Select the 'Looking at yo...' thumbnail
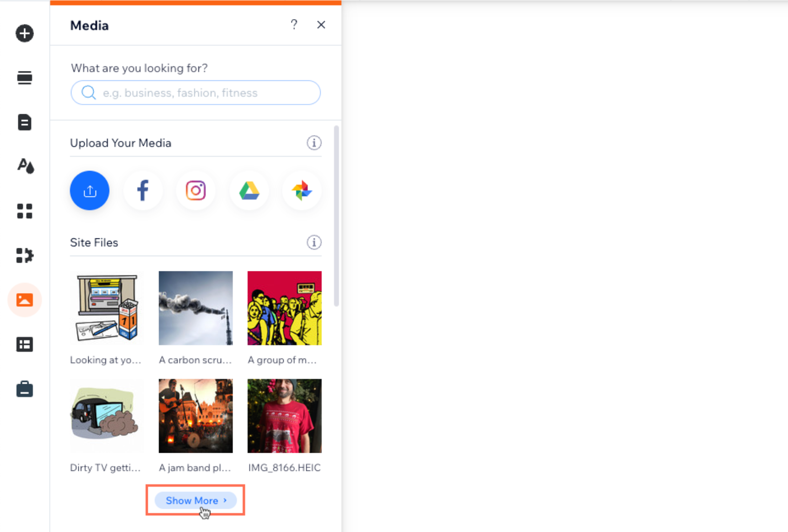The height and width of the screenshot is (532, 788). click(x=107, y=308)
